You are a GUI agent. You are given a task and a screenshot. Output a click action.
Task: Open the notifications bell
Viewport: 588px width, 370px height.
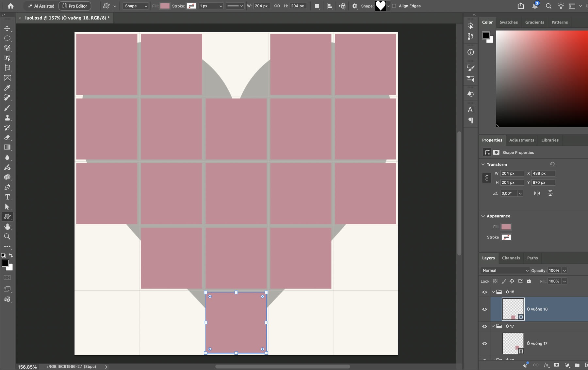coord(535,6)
